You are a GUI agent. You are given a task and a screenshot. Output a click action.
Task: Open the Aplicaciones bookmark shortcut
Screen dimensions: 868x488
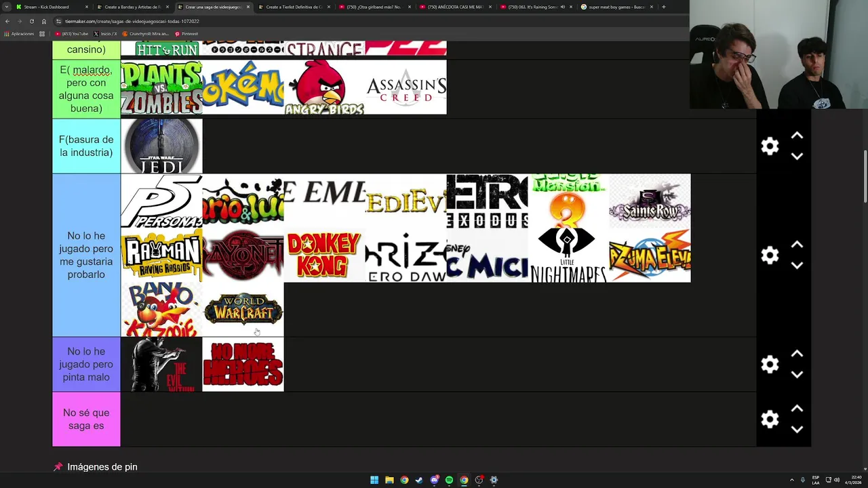(19, 34)
